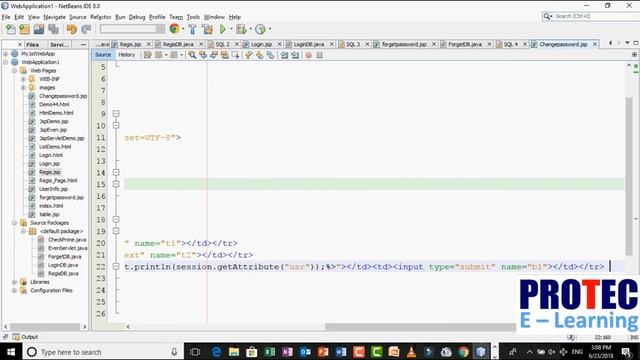The height and width of the screenshot is (360, 640).
Task: Open the Output panel icon at bottom
Action: point(16,337)
